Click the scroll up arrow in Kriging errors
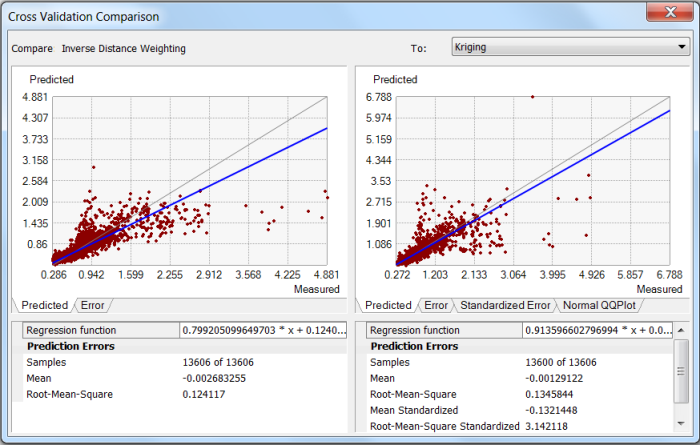The width and height of the screenshot is (700, 445). point(681,330)
